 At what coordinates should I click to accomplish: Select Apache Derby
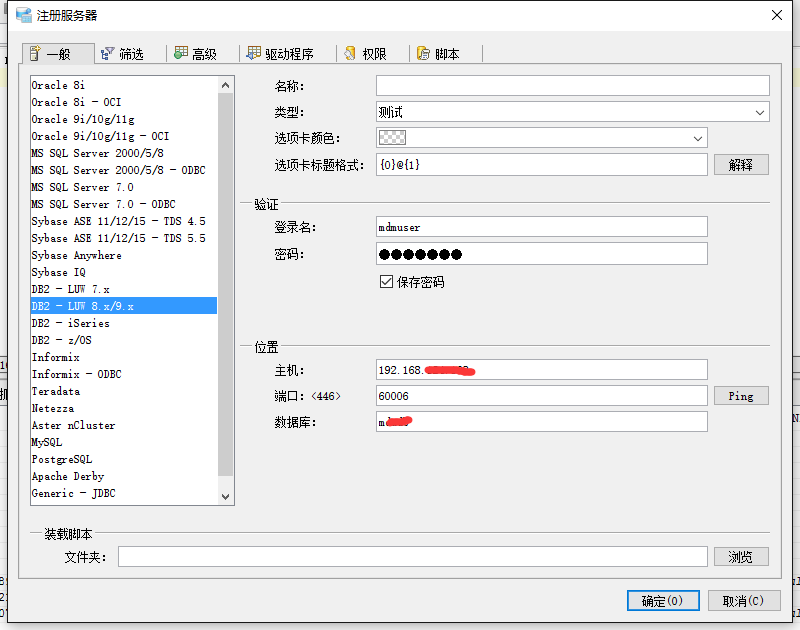[124, 476]
